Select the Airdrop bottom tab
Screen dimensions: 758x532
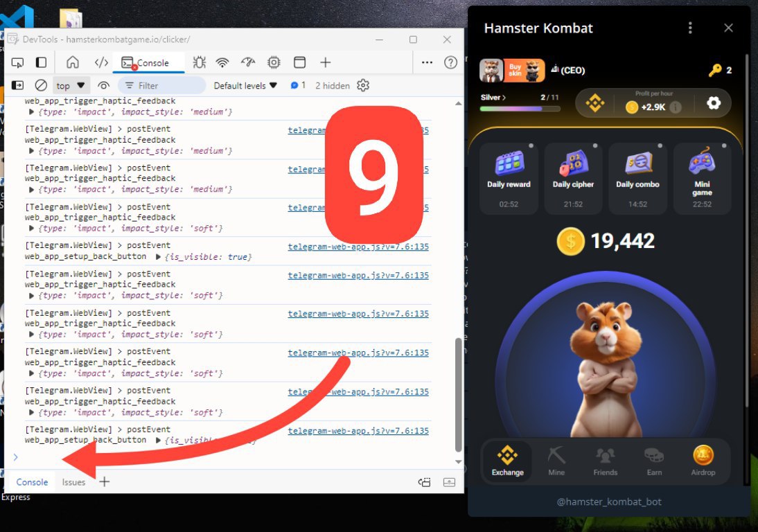pos(703,461)
